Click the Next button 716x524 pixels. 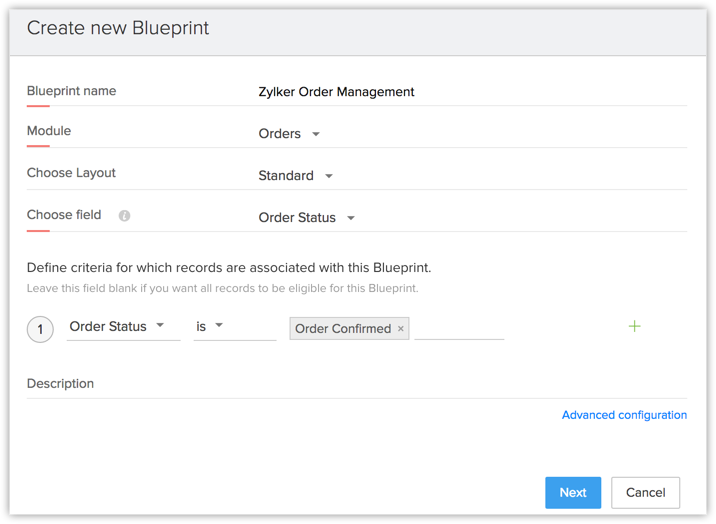point(573,492)
